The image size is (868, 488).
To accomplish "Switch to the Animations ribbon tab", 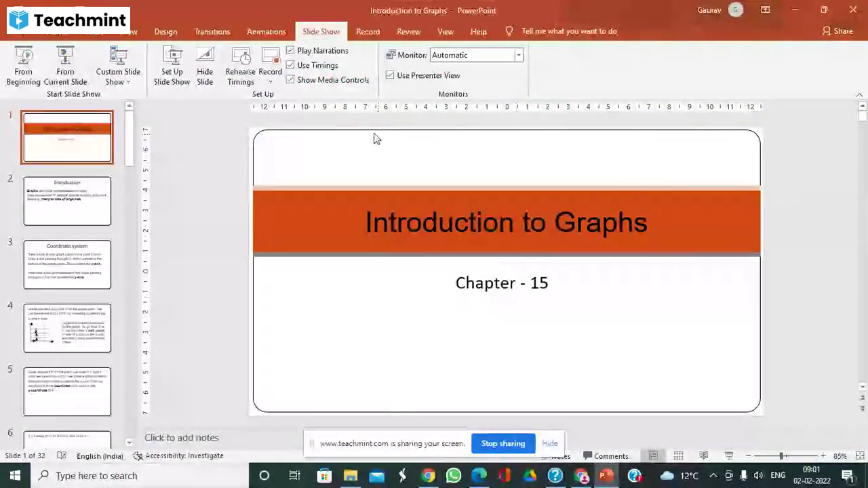I will [266, 31].
